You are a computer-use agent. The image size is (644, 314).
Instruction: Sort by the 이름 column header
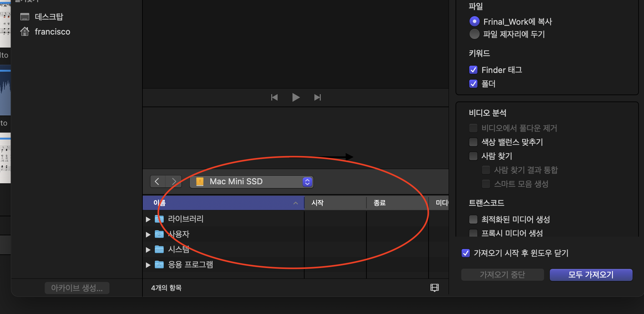coord(222,203)
